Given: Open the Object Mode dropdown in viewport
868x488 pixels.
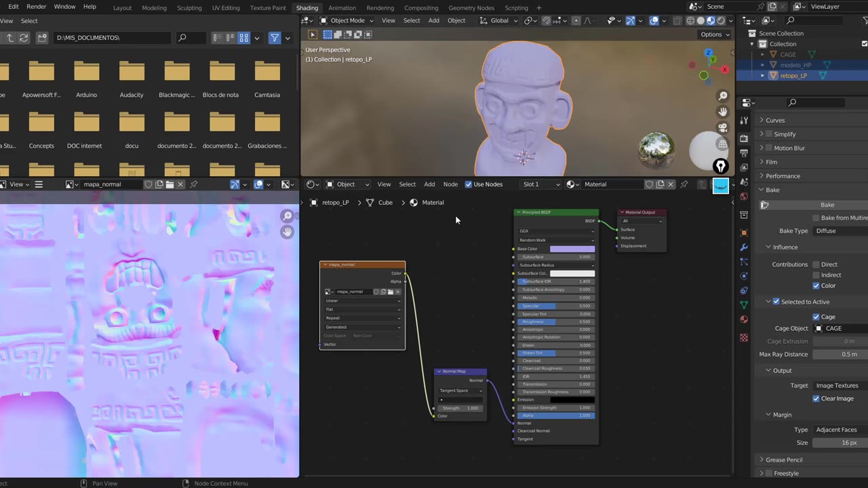Looking at the screenshot, I should pyautogui.click(x=347, y=20).
